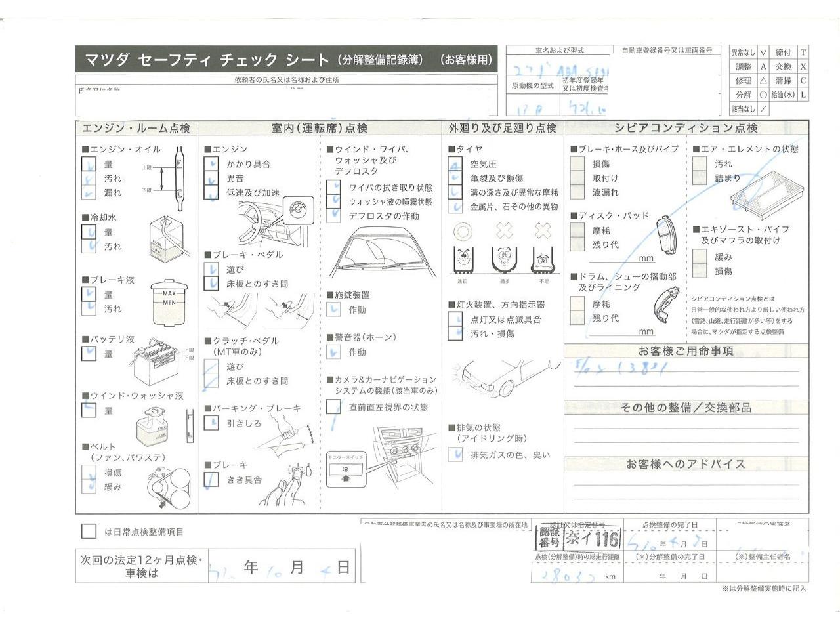Check the エンジン・オイル 漏れ box
The image size is (840, 630).
click(x=89, y=192)
